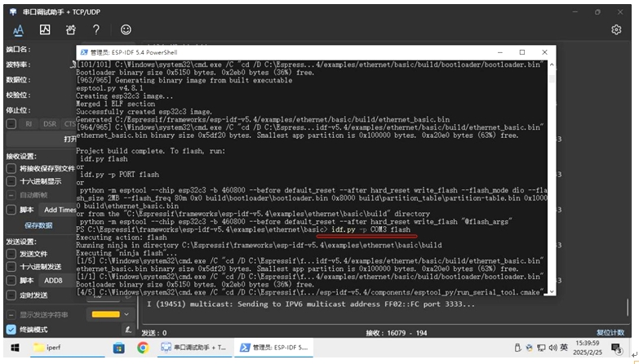
Task: Enable 十六进制显示 checkbox
Action: 11,181
